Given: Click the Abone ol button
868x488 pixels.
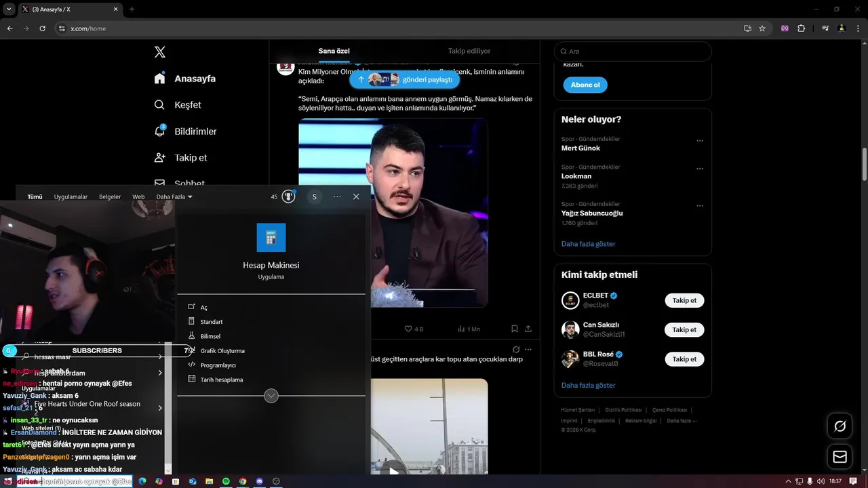Looking at the screenshot, I should point(585,85).
